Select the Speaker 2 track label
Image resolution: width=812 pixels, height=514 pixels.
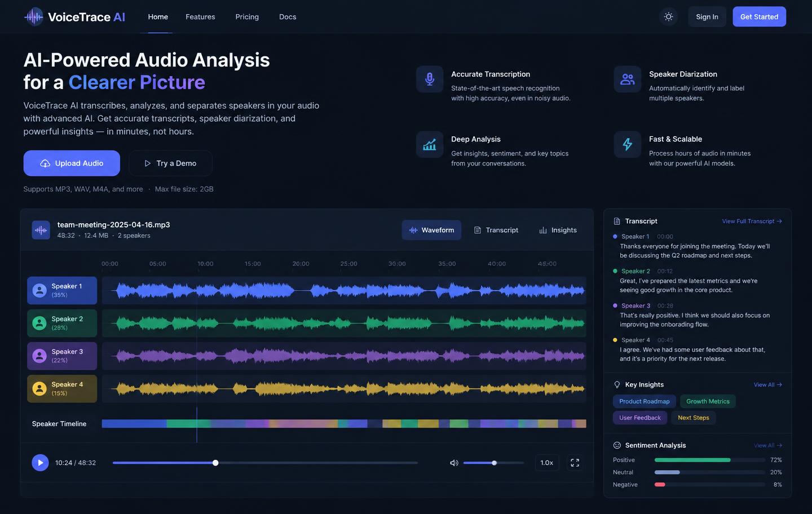[62, 323]
